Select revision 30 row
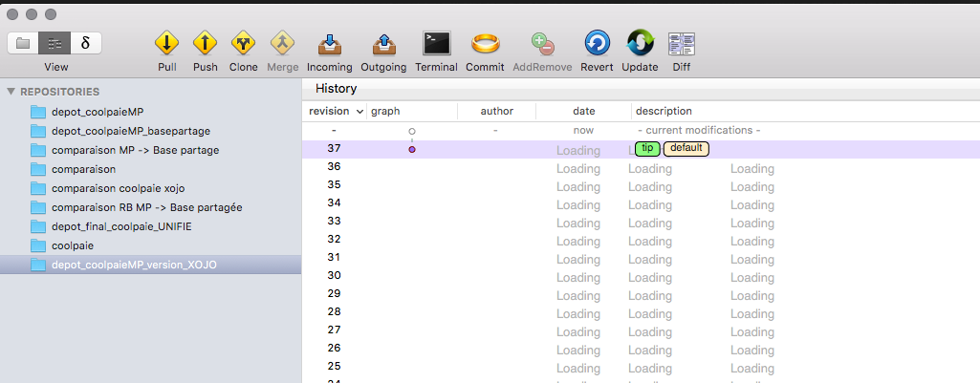980x383 pixels. click(x=641, y=276)
